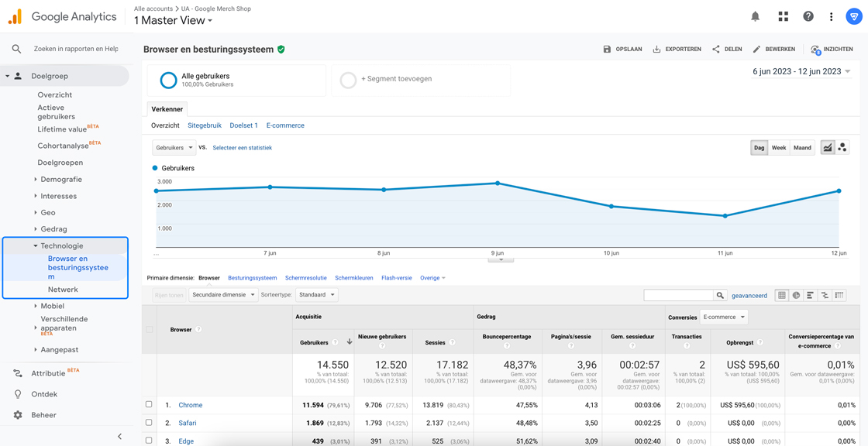The height and width of the screenshot is (446, 868).
Task: Share the report with Delen
Action: click(x=727, y=50)
